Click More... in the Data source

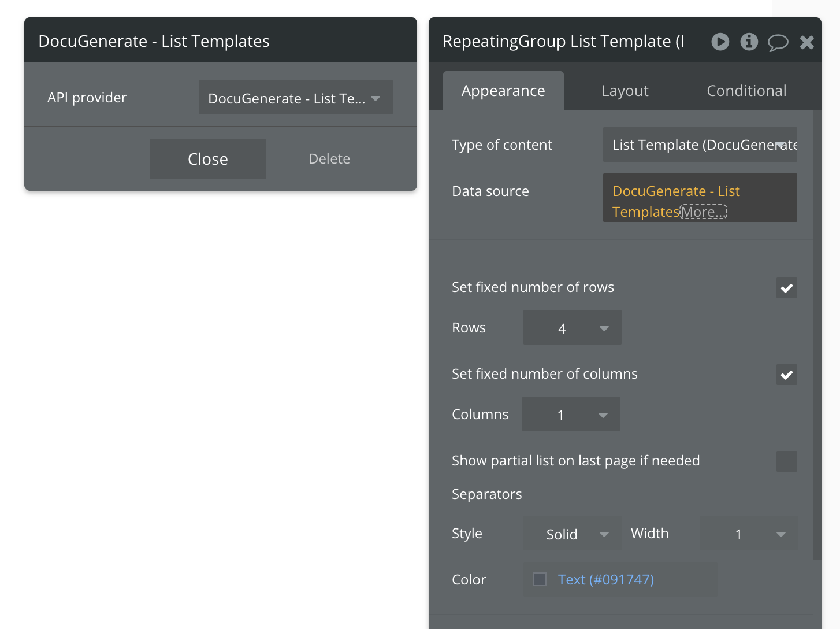tap(703, 212)
